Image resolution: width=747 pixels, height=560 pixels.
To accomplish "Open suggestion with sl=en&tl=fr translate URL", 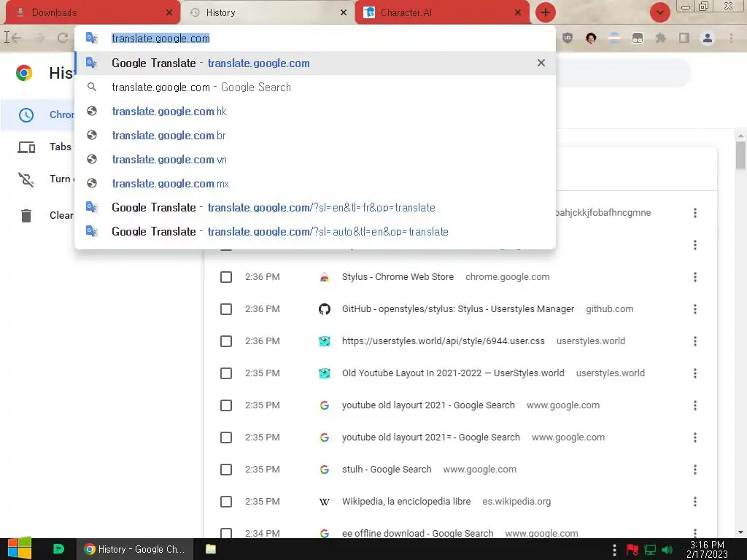I will click(314, 208).
